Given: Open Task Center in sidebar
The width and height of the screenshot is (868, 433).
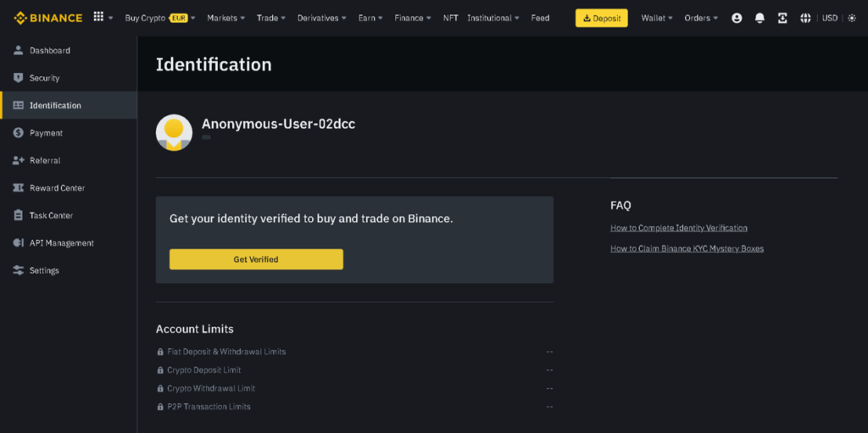Looking at the screenshot, I should click(x=69, y=215).
